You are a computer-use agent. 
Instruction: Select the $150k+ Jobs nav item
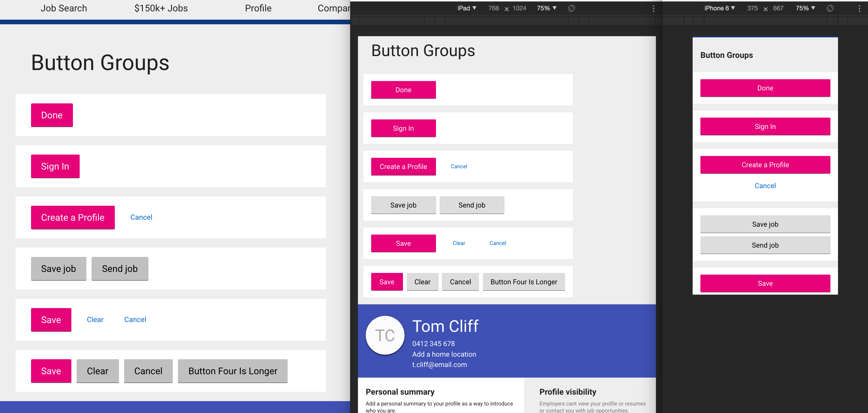pyautogui.click(x=161, y=9)
